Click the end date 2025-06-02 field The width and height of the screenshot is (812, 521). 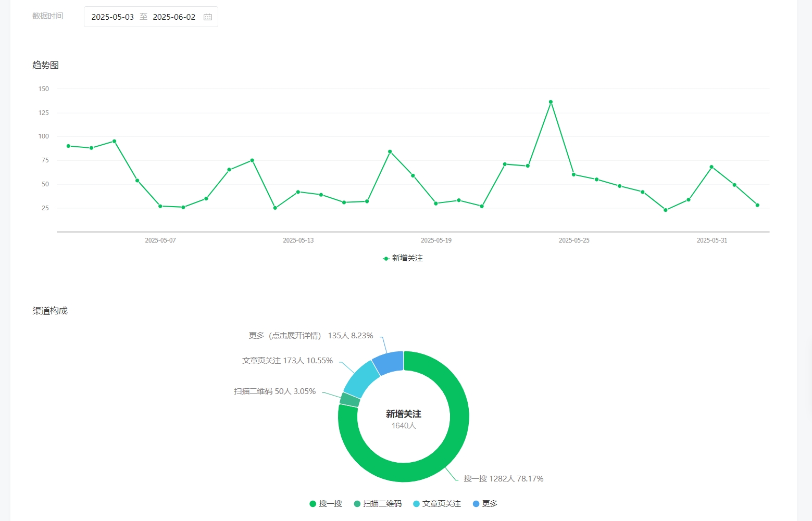point(174,17)
